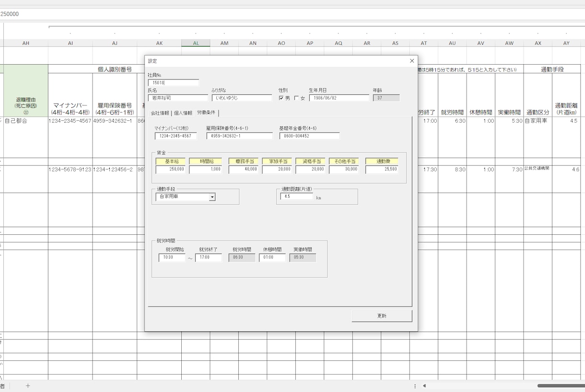Check the 男 gender checkbox
The height and width of the screenshot is (392, 585).
tap(281, 98)
